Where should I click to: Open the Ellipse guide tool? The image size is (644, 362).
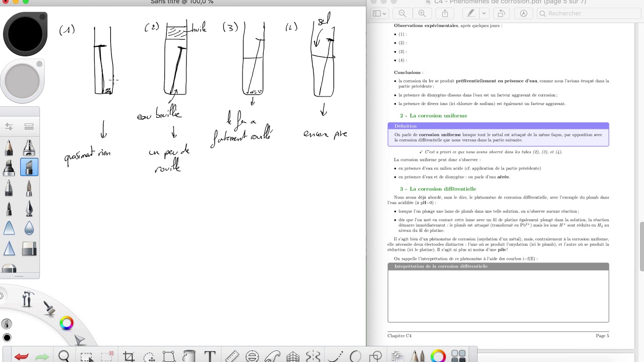point(252,356)
